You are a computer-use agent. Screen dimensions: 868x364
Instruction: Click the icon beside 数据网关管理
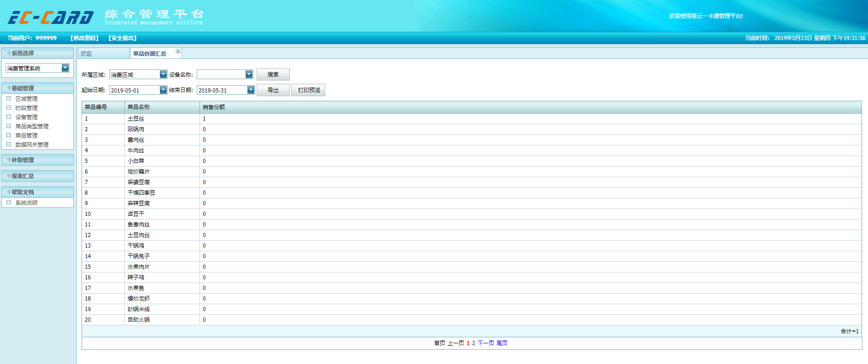point(8,144)
